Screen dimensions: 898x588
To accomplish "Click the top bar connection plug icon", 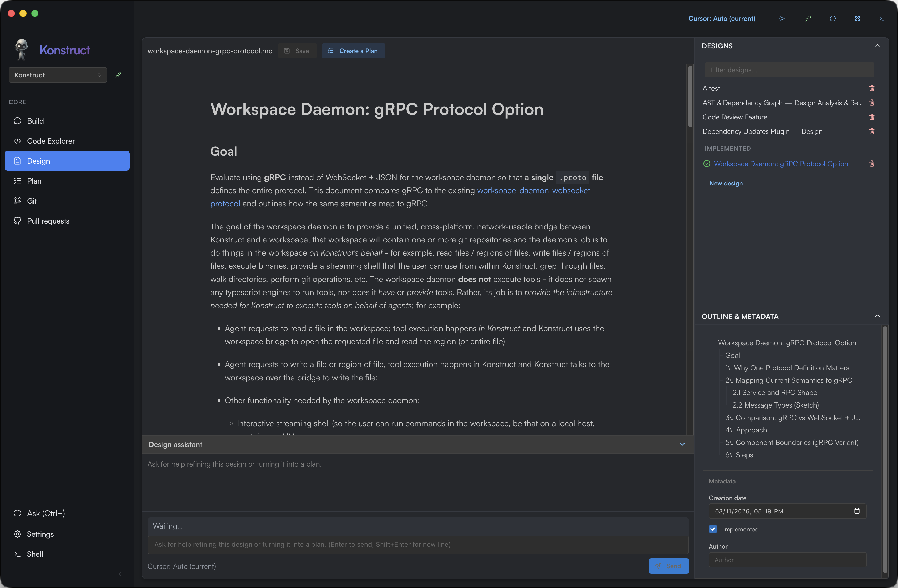I will click(808, 18).
